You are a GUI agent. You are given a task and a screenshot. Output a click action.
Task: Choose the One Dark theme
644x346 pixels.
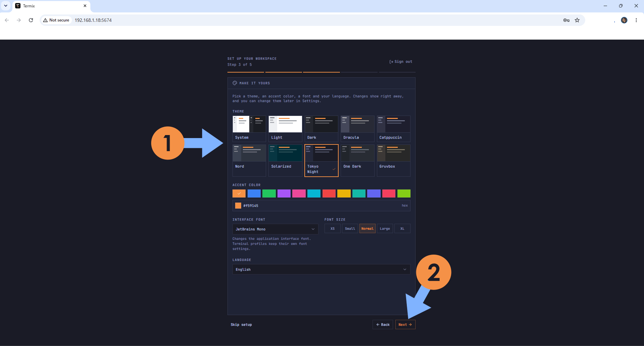click(x=357, y=161)
